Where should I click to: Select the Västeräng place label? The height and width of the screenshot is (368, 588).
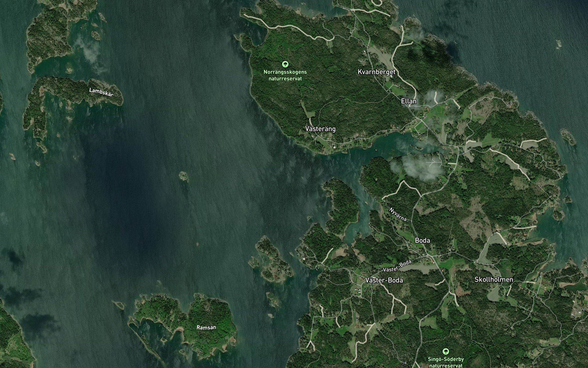point(320,129)
